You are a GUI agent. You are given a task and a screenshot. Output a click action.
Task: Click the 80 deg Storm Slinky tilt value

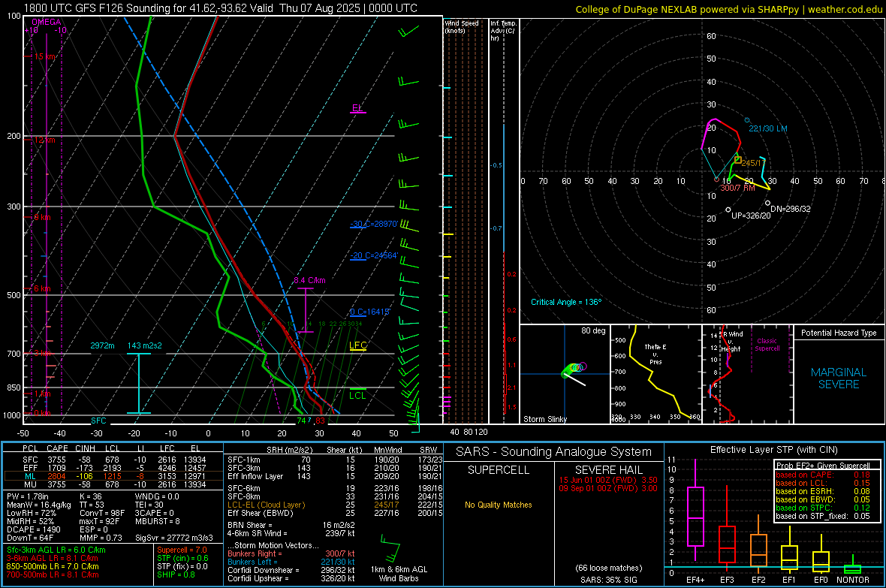tap(593, 330)
